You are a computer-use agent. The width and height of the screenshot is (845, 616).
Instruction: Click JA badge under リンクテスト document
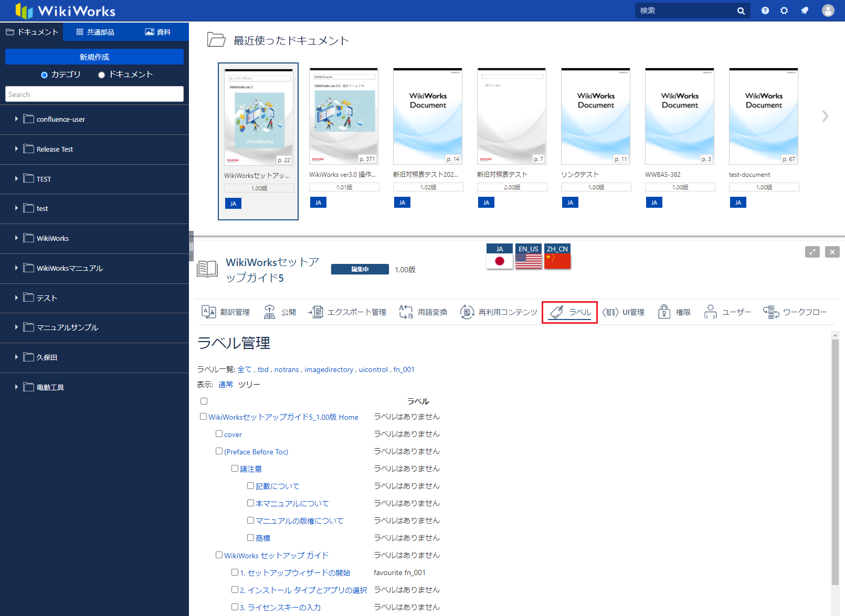click(570, 203)
